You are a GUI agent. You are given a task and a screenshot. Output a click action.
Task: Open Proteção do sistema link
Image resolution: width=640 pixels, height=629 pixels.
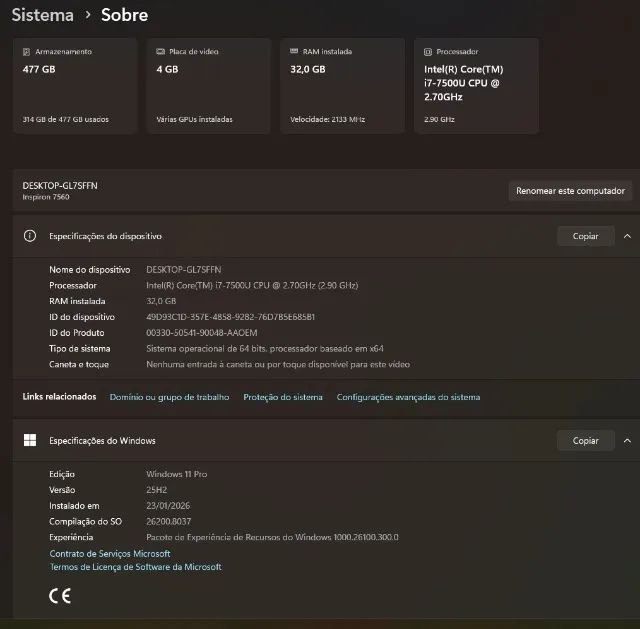click(x=283, y=397)
